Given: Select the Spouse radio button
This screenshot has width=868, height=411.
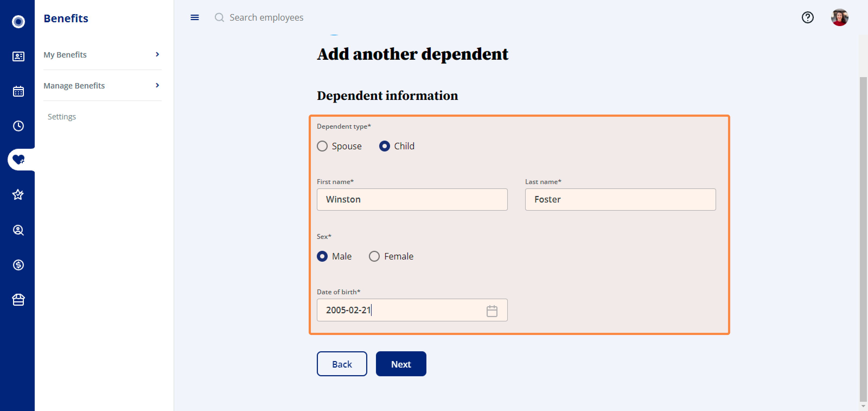Looking at the screenshot, I should click(322, 146).
